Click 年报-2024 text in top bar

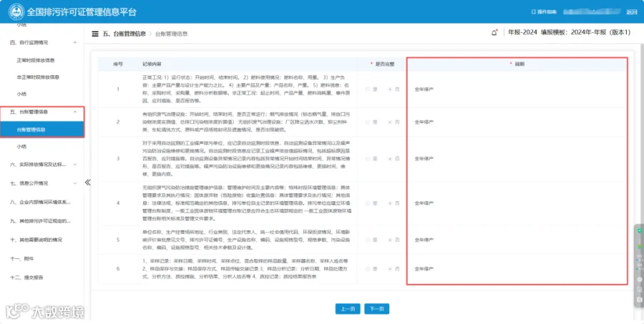tap(522, 32)
